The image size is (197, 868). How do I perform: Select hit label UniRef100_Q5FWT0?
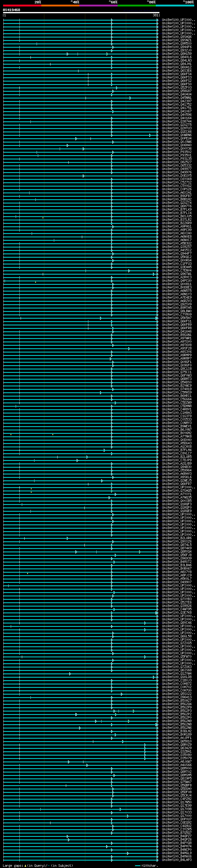(176, 657)
